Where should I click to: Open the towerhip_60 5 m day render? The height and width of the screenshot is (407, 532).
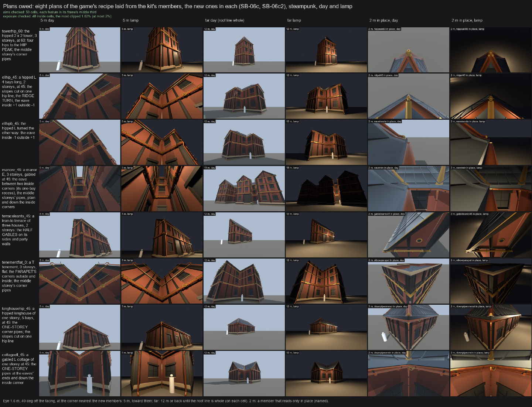pyautogui.click(x=80, y=50)
